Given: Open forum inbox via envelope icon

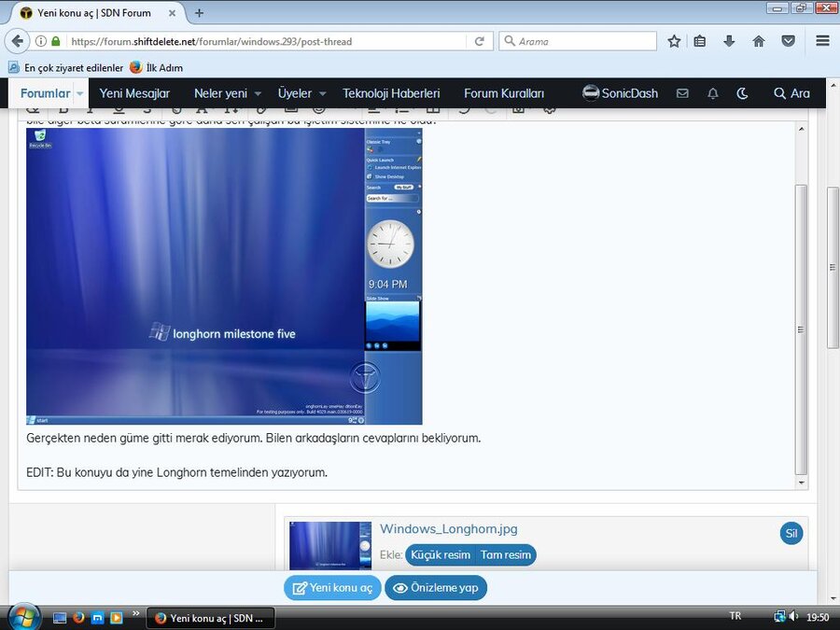Looking at the screenshot, I should coord(682,93).
